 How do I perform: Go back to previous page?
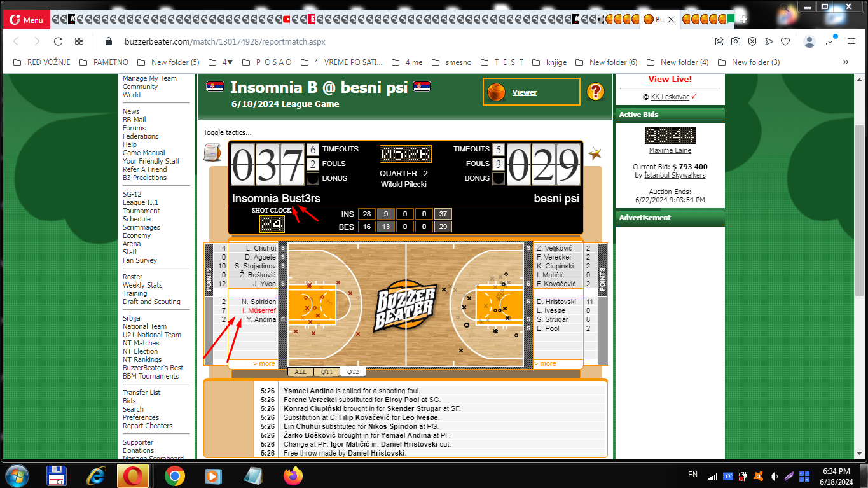pyautogui.click(x=17, y=41)
